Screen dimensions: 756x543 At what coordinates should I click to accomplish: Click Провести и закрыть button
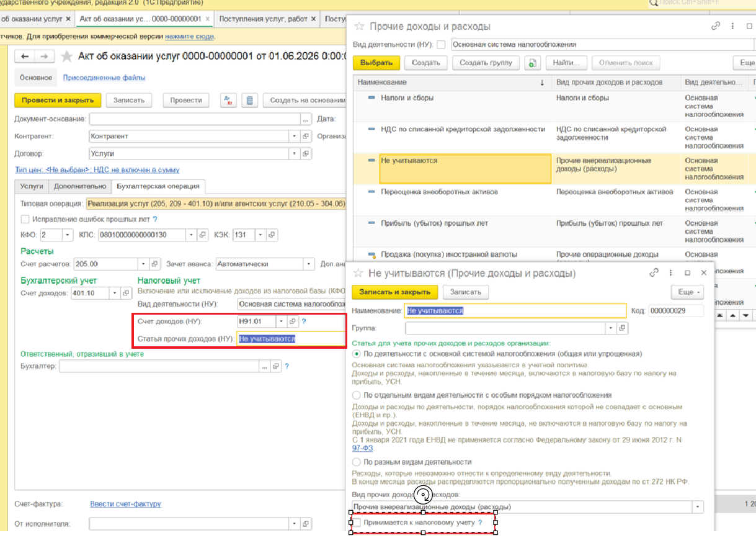pyautogui.click(x=58, y=100)
